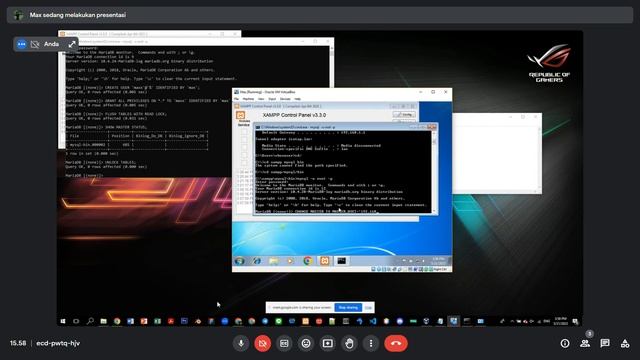Mute the microphone in Meet

tap(241, 343)
